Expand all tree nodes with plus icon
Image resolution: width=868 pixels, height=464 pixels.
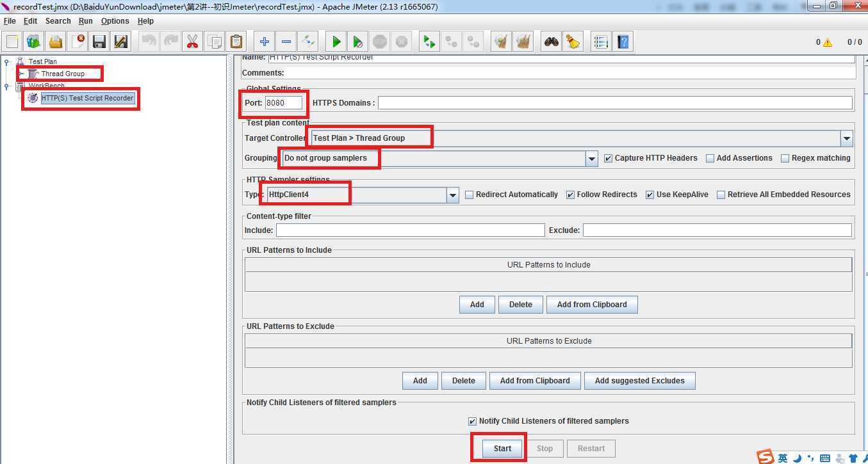(x=265, y=42)
